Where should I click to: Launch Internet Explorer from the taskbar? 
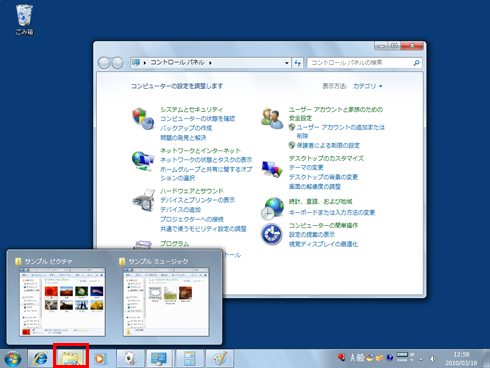pos(41,359)
